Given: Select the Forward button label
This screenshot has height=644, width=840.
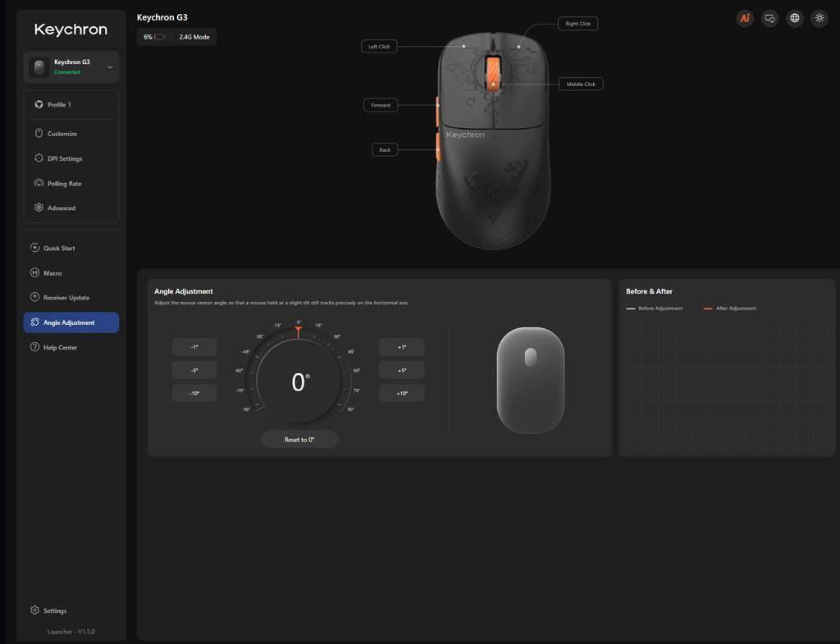Looking at the screenshot, I should [x=381, y=105].
